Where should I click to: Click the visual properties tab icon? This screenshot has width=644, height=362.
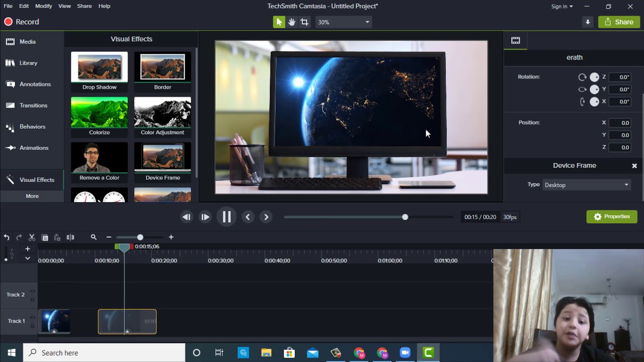click(516, 40)
